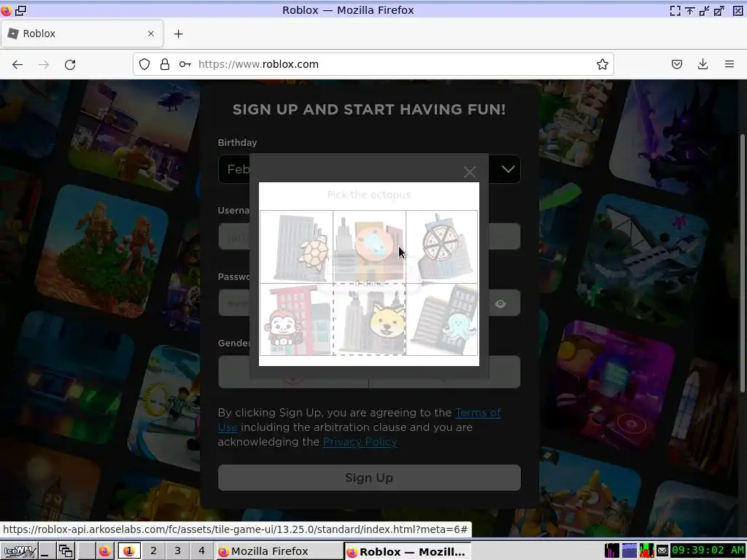Click the window title bar inward-arrow button

tap(704, 10)
